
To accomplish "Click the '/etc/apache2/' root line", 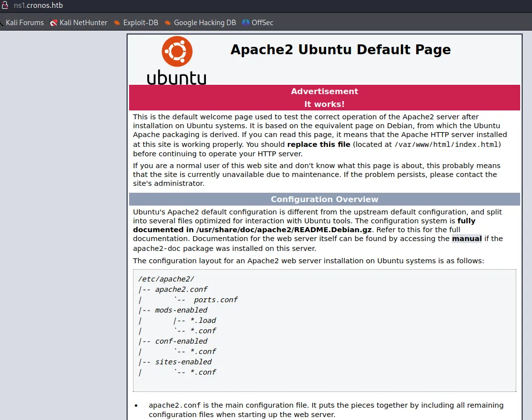I will click(x=166, y=279).
